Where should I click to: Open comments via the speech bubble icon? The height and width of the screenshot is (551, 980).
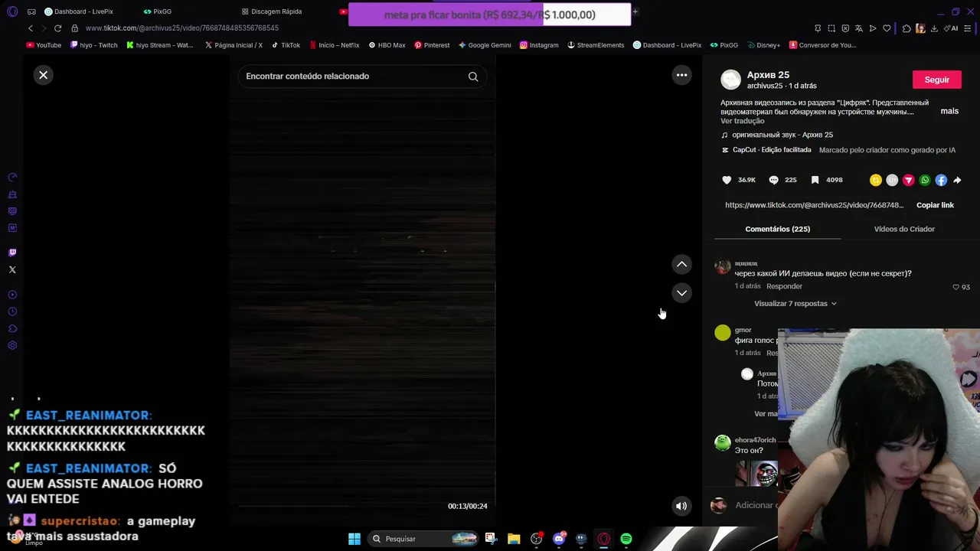point(773,180)
